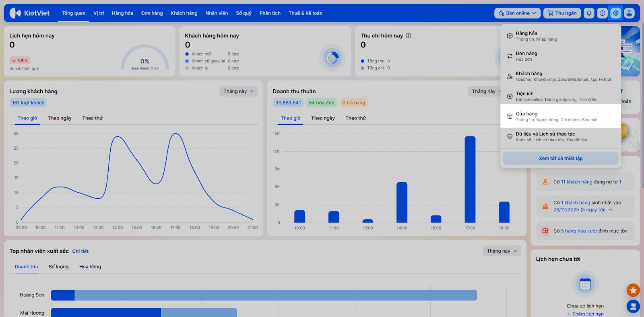
Task: Open the user account avatar icon
Action: click(629, 13)
